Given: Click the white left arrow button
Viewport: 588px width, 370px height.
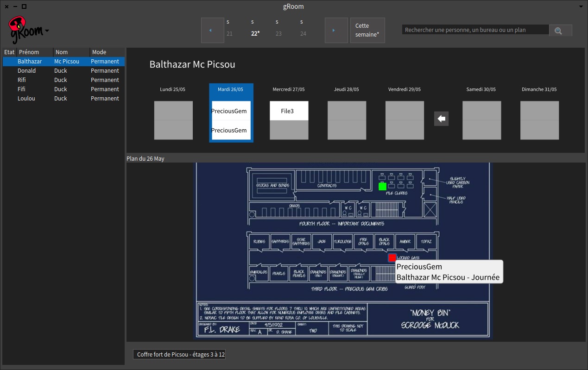Looking at the screenshot, I should [x=442, y=119].
